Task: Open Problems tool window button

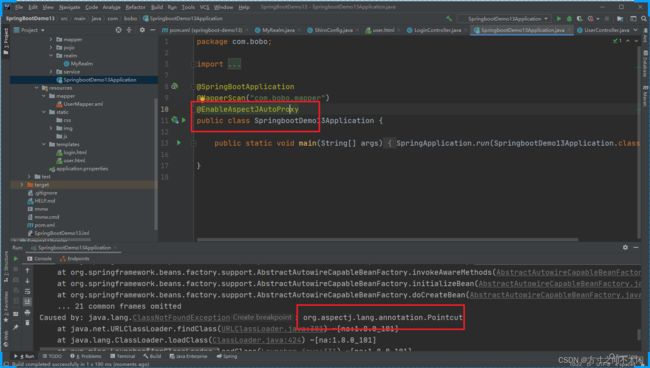Action: click(x=86, y=356)
